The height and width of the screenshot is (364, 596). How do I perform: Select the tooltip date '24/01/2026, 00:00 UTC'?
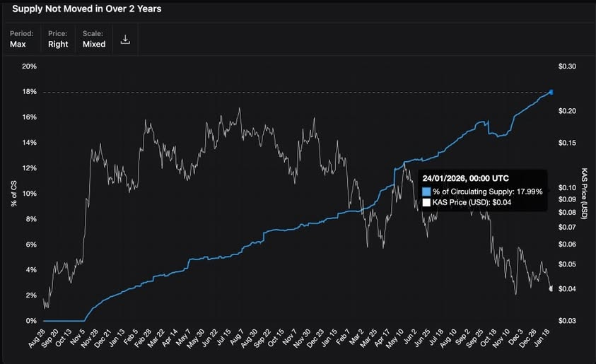[x=466, y=179]
